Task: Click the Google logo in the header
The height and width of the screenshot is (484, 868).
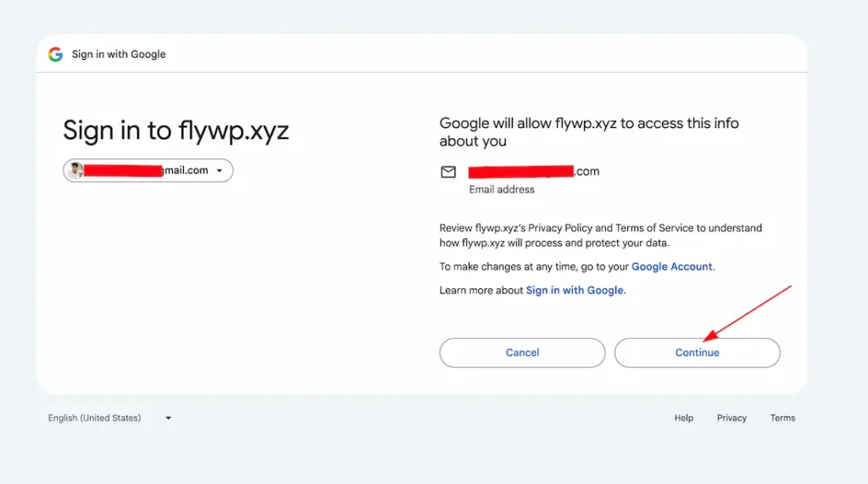Action: click(56, 54)
